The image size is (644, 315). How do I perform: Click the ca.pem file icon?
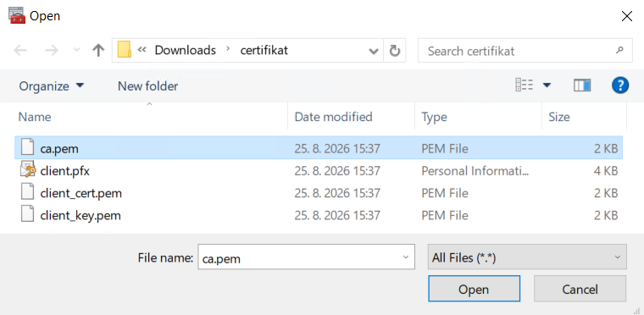pos(27,147)
